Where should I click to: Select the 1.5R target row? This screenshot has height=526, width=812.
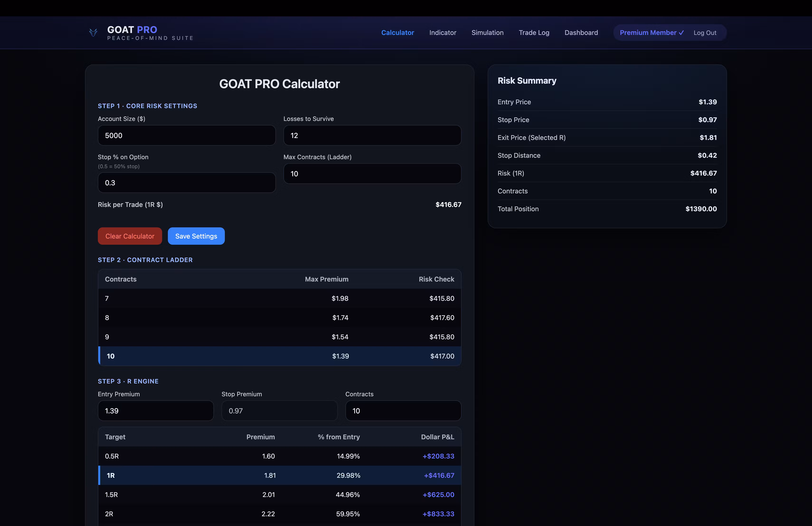click(x=279, y=495)
